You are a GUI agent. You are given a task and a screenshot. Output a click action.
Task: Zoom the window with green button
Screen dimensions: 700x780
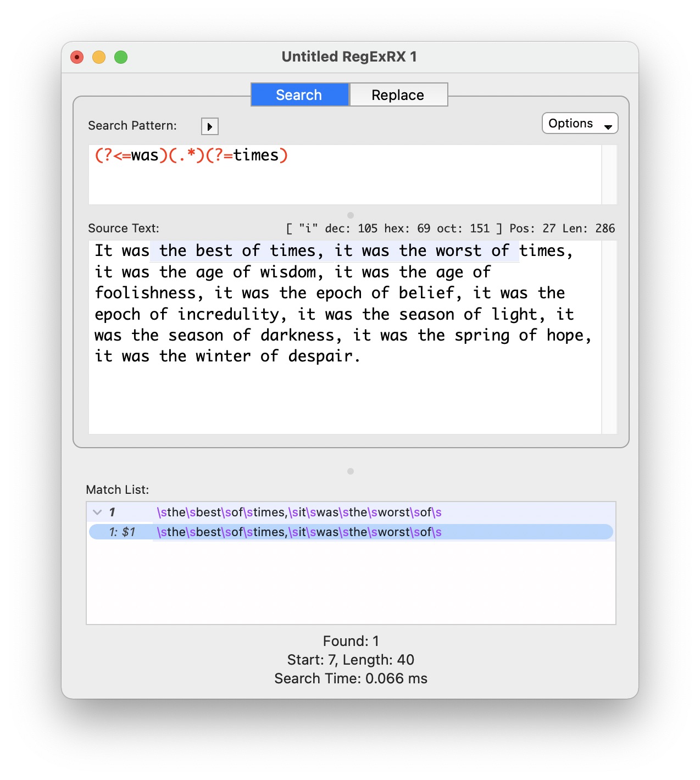pos(121,57)
